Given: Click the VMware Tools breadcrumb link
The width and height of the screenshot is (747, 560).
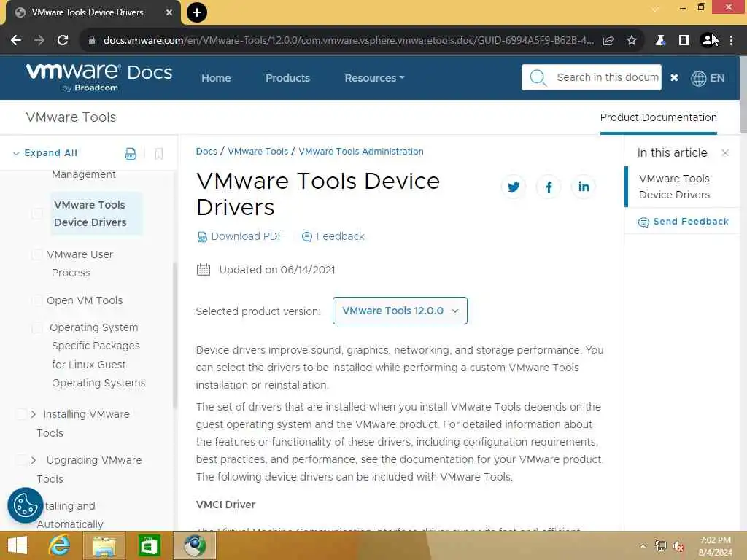Looking at the screenshot, I should 258,152.
